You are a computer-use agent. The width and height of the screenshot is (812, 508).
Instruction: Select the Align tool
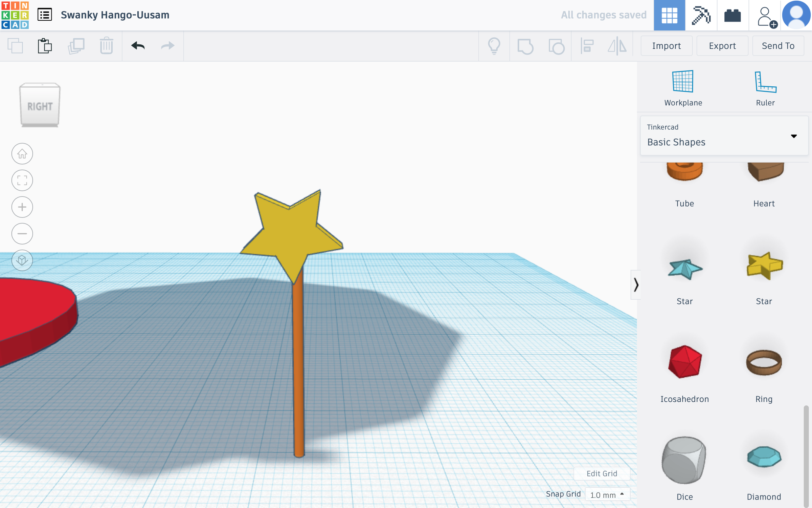coord(586,46)
